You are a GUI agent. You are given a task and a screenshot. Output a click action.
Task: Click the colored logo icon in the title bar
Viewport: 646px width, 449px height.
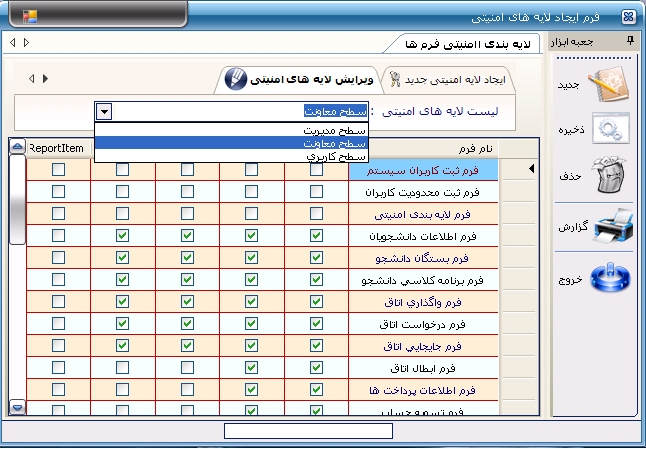click(x=30, y=16)
